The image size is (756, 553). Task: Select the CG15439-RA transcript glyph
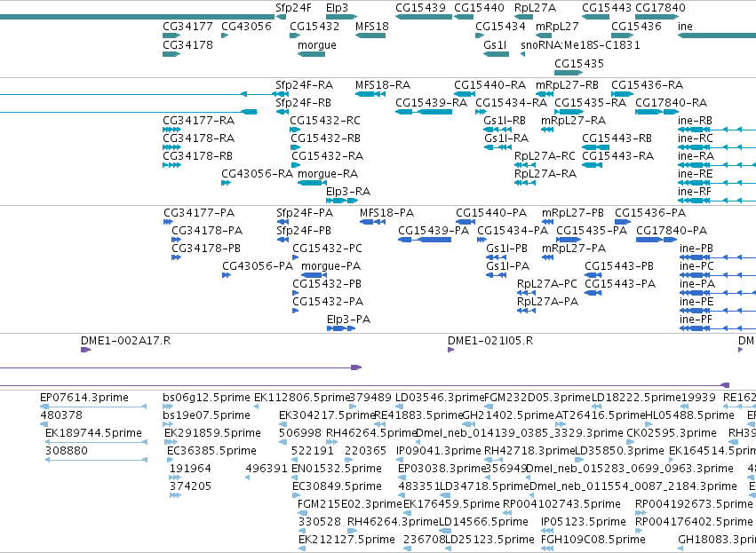click(424, 112)
